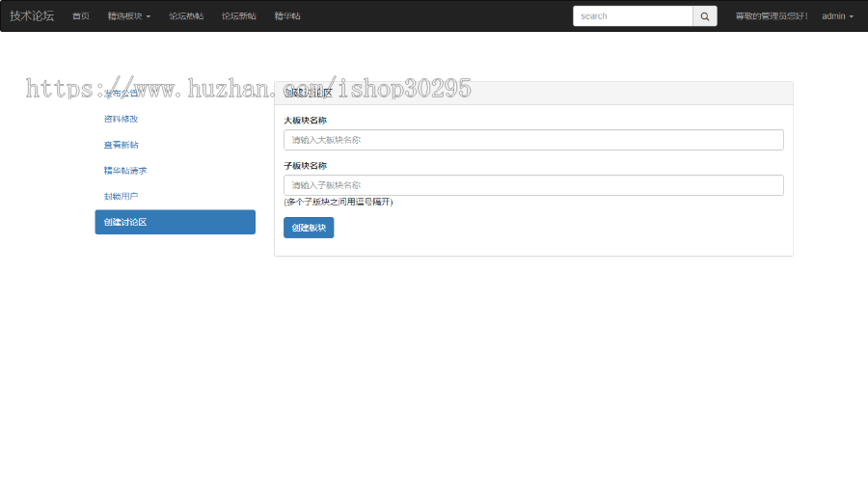Expand the 精选板块 dropdown menu
The image size is (868, 492).
[x=129, y=16]
